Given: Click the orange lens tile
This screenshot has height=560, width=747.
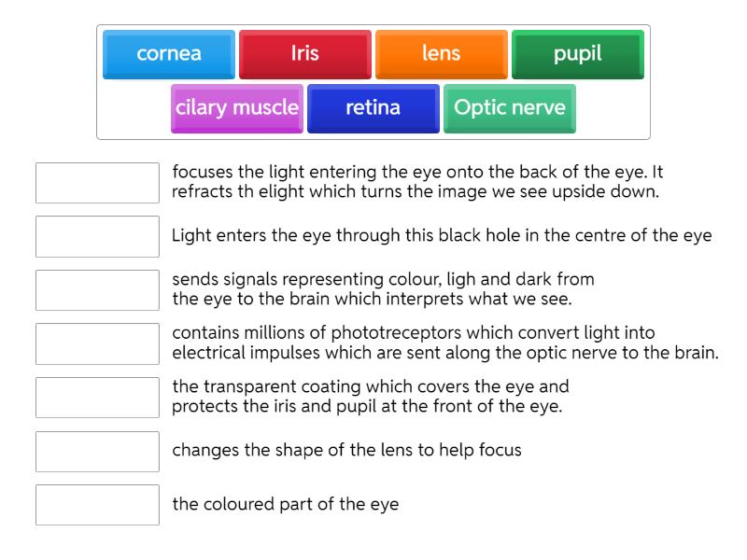Looking at the screenshot, I should [442, 54].
